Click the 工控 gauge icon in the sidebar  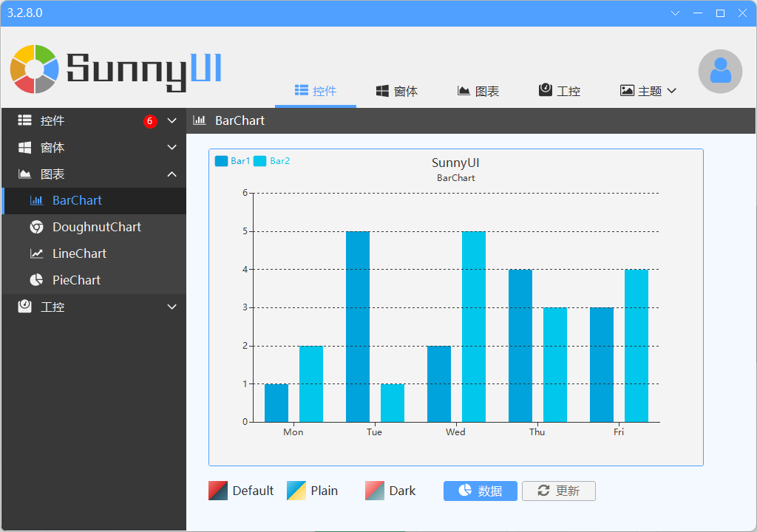25,307
